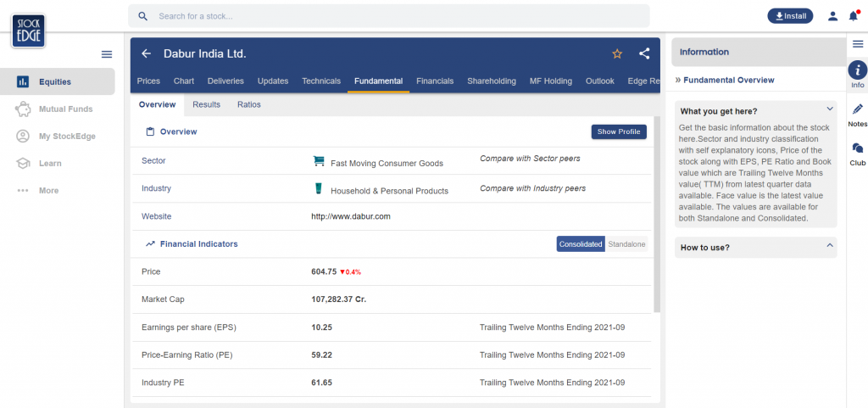
Task: Click the red 0.4% price change
Action: 350,272
